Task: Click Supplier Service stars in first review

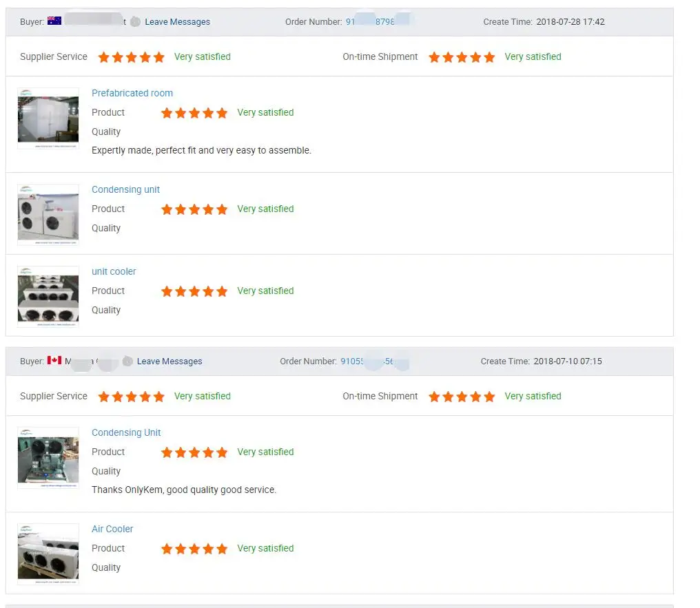Action: (x=131, y=57)
